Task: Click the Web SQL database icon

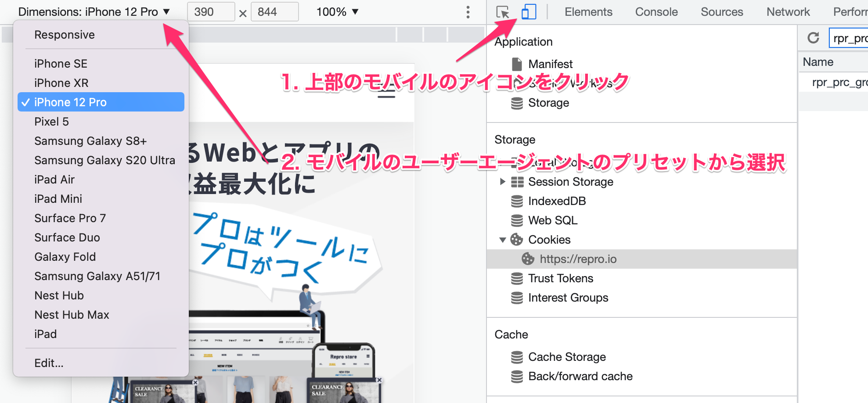Action: pyautogui.click(x=517, y=220)
